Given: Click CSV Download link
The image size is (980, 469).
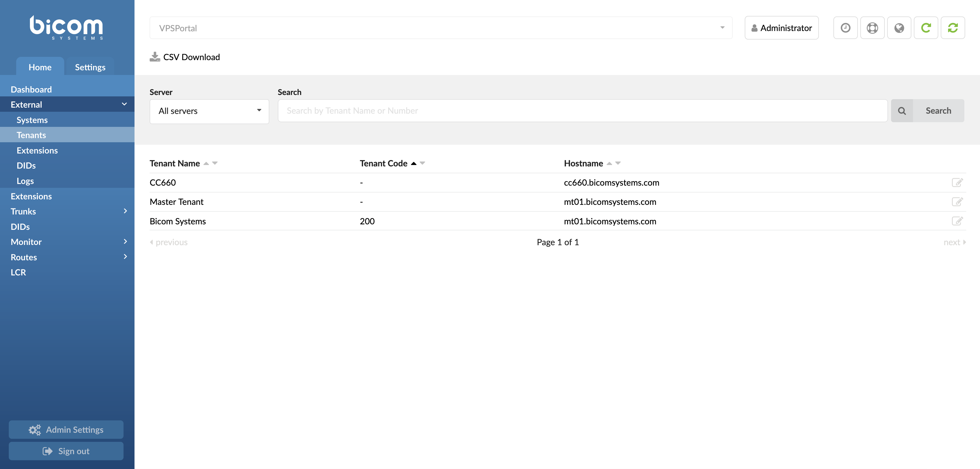Looking at the screenshot, I should coord(191,57).
